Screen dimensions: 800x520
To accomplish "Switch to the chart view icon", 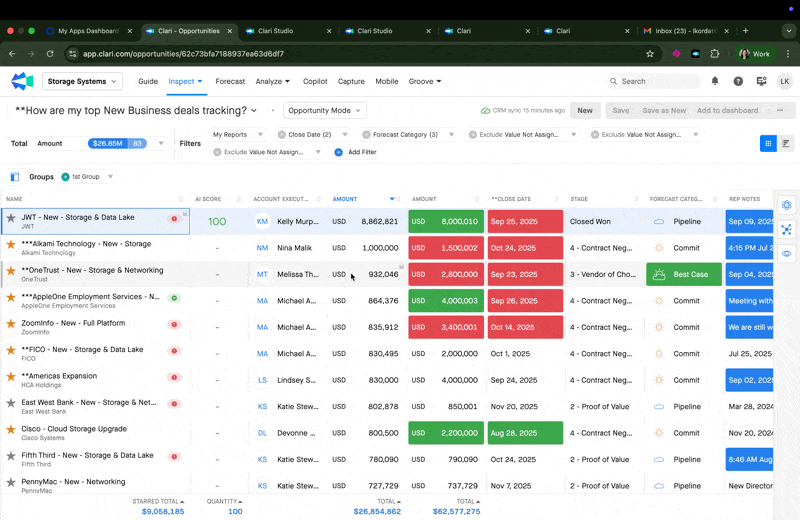I will pyautogui.click(x=786, y=143).
